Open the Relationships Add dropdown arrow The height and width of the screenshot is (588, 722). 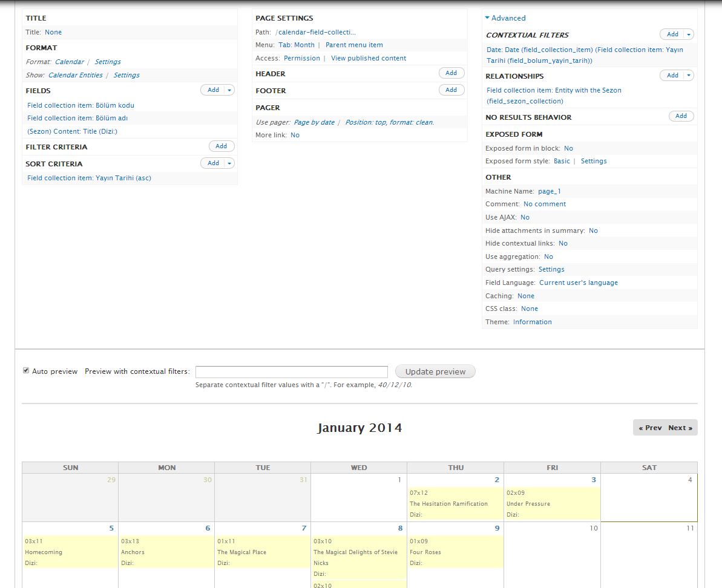click(689, 76)
